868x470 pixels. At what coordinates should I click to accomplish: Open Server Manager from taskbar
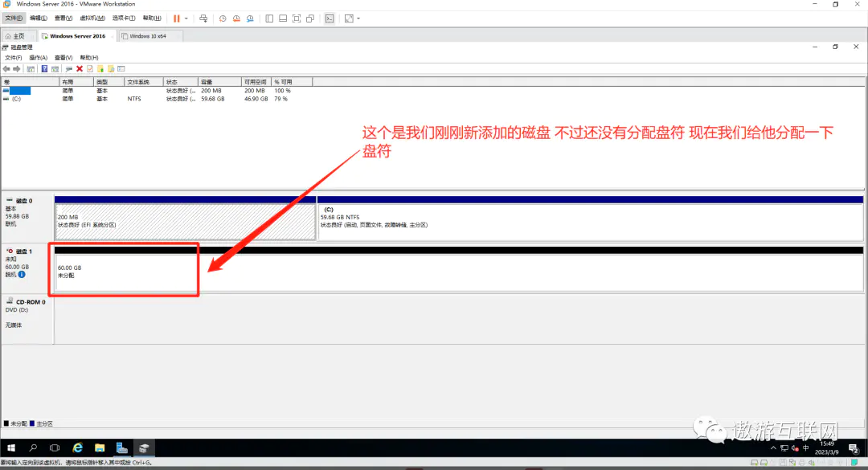(x=122, y=448)
